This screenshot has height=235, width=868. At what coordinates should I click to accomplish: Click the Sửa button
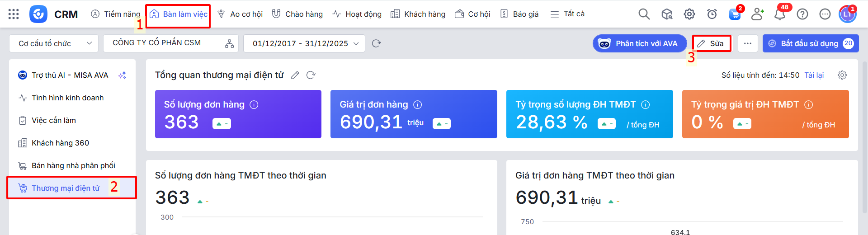point(711,43)
